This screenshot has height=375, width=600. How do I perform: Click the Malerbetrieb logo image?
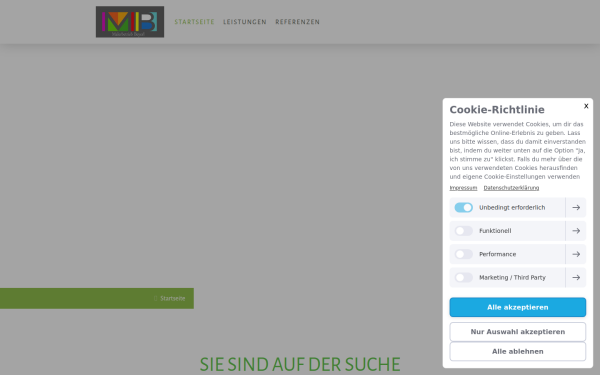(x=130, y=22)
